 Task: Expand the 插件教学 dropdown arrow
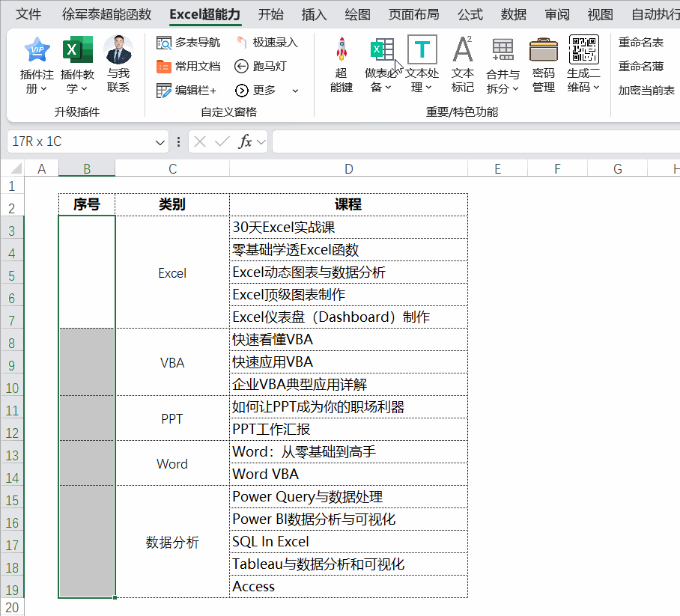(x=84, y=89)
